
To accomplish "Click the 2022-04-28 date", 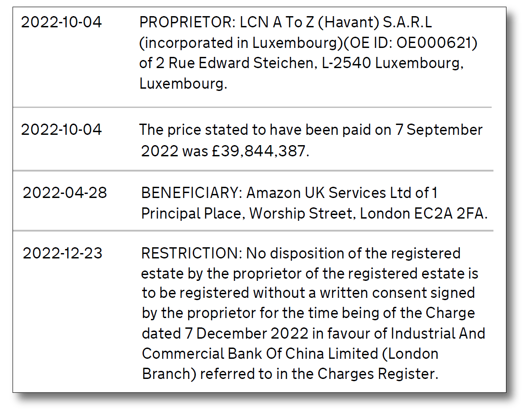I will click(65, 193).
